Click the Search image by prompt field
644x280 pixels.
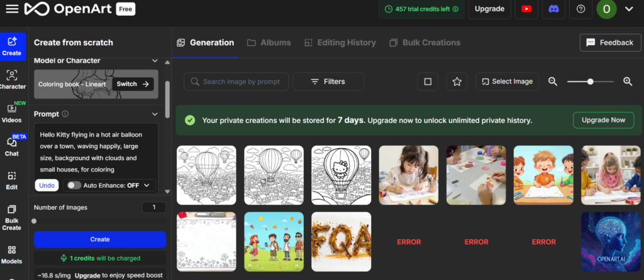coord(236,82)
